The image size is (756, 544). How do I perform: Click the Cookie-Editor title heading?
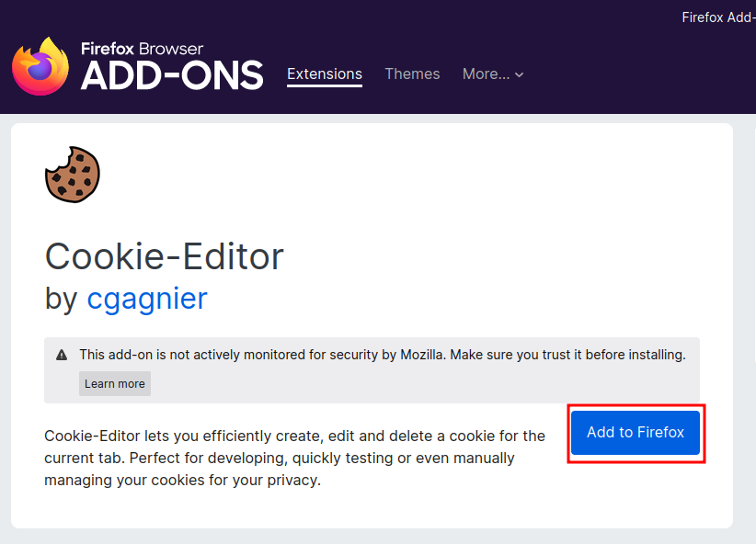click(165, 256)
